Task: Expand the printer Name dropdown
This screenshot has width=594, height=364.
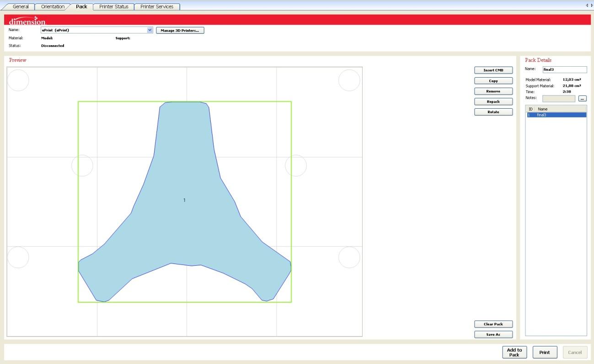Action: (150, 30)
